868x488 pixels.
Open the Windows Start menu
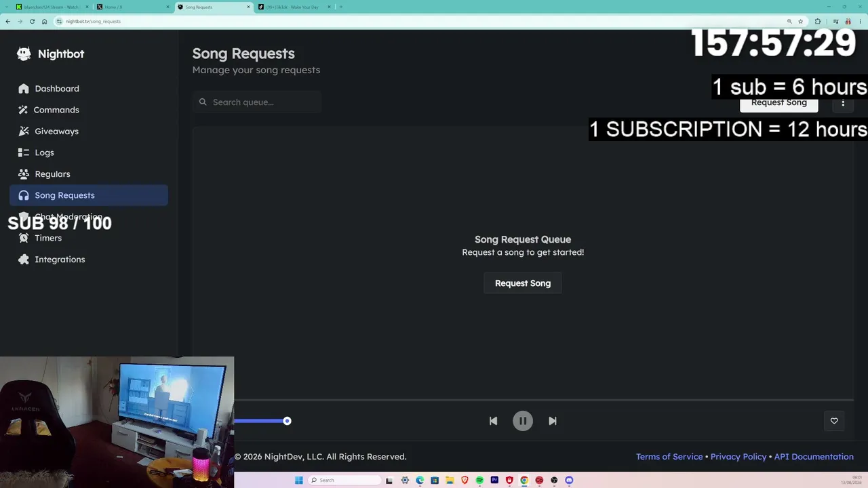(x=299, y=481)
